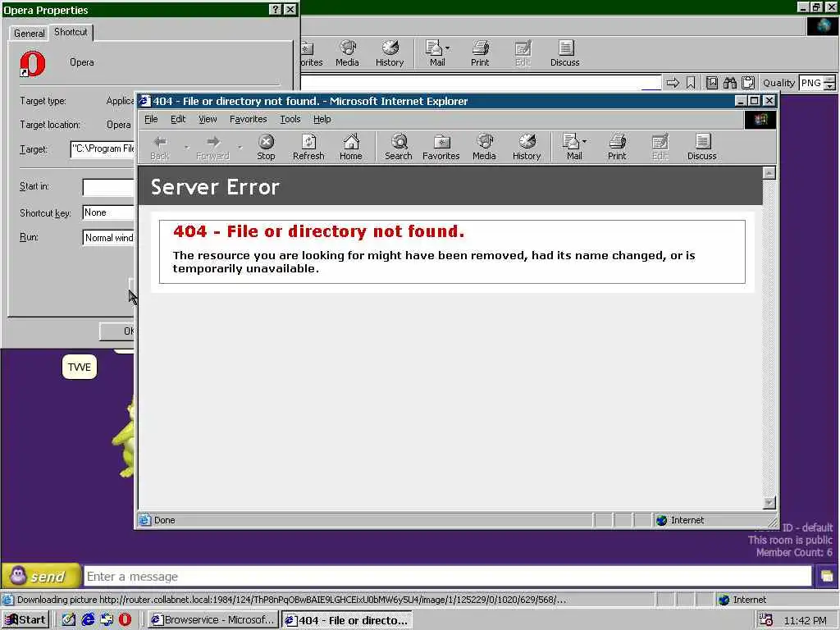The width and height of the screenshot is (840, 630).
Task: Click the send button in the chat bar
Action: (41, 577)
